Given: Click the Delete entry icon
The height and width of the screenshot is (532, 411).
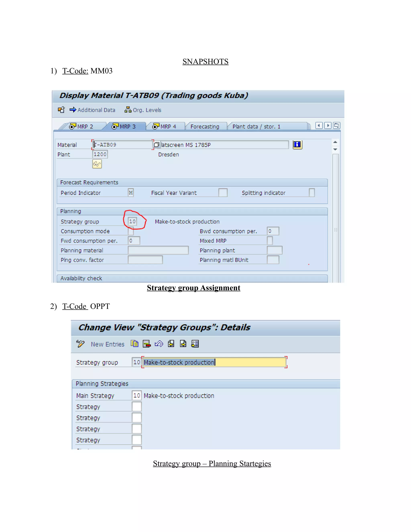Looking at the screenshot, I should (146, 344).
